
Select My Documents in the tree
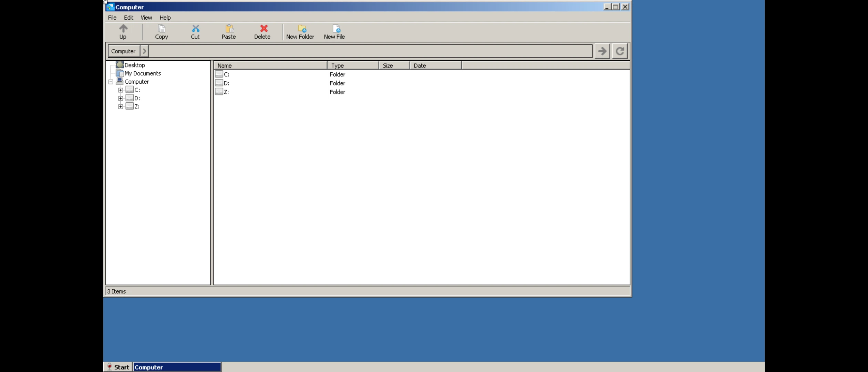pos(142,73)
